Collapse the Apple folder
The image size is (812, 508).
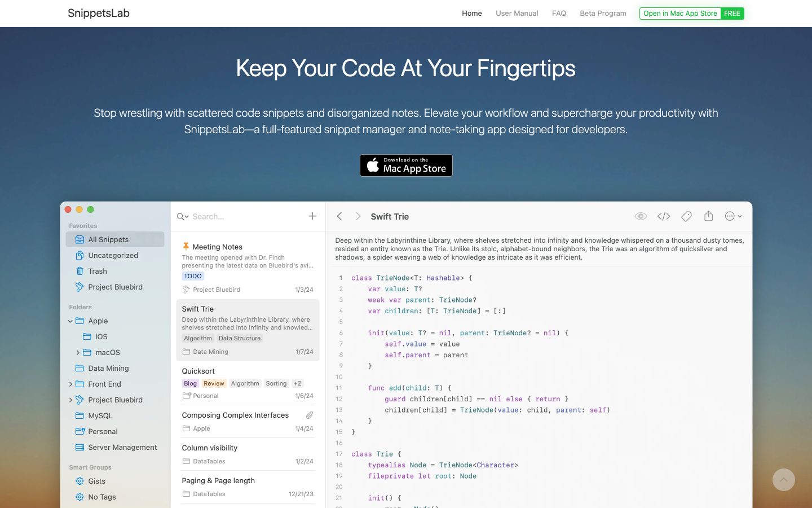[x=70, y=321]
